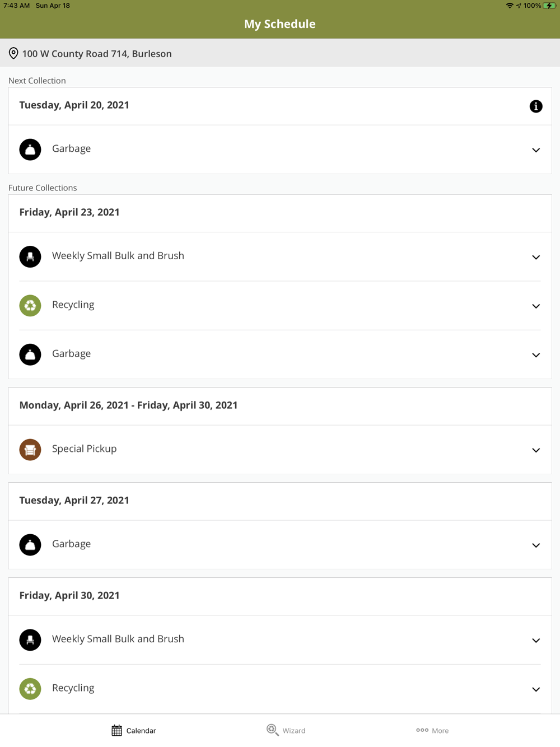Tap the location pin icon beside the address
Viewport: 560px width, 747px height.
coord(13,54)
